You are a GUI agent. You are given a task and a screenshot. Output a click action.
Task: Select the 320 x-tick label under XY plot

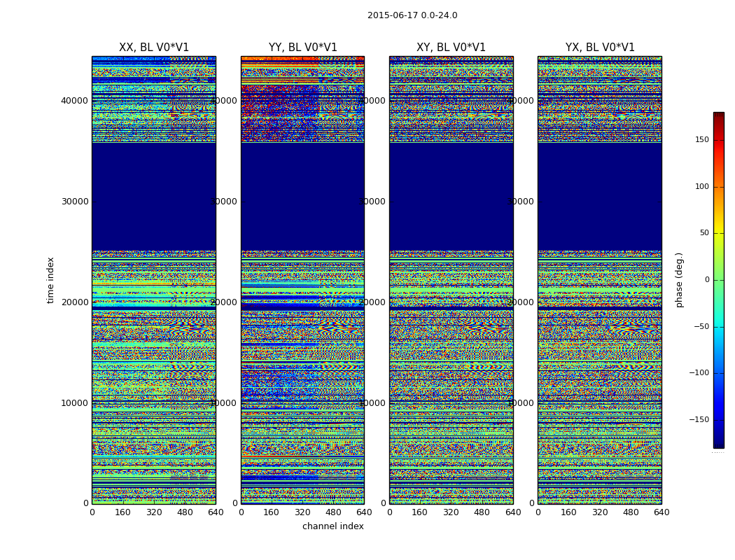pyautogui.click(x=451, y=512)
